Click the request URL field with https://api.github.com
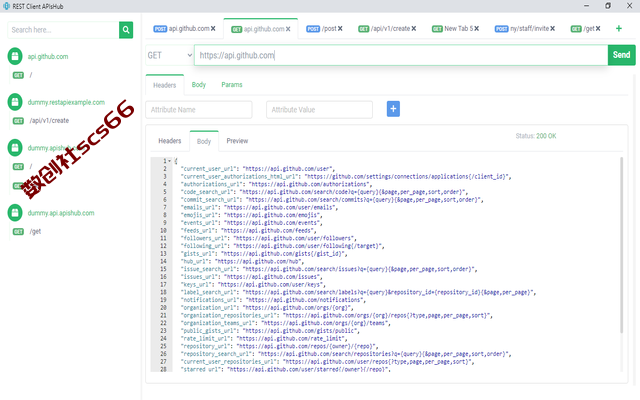This screenshot has width=640, height=400. coord(401,55)
